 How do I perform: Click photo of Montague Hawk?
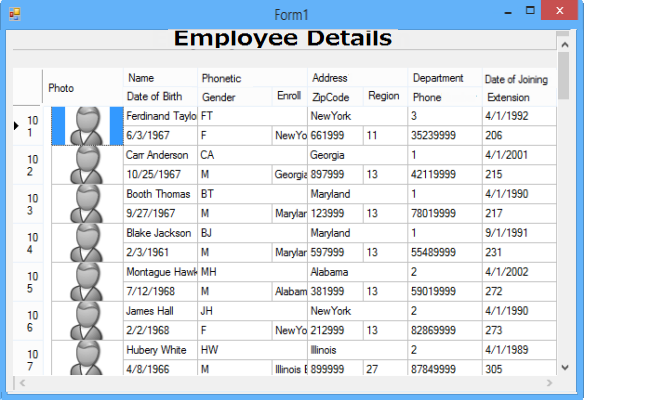pyautogui.click(x=87, y=282)
